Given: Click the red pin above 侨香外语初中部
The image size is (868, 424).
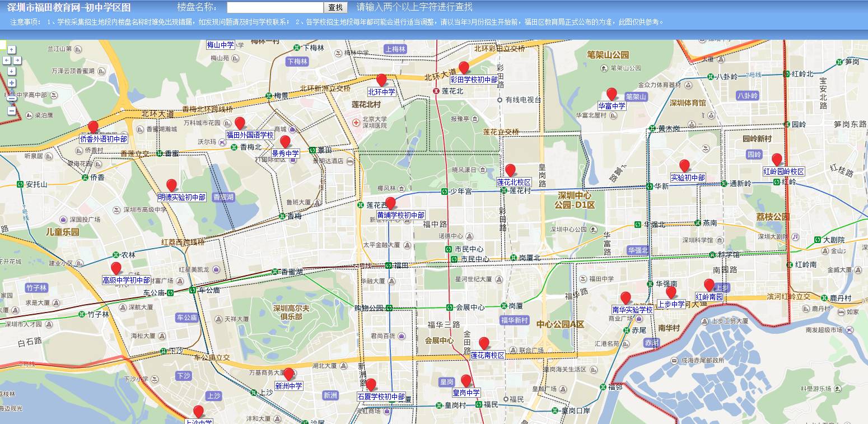Looking at the screenshot, I should tap(93, 127).
